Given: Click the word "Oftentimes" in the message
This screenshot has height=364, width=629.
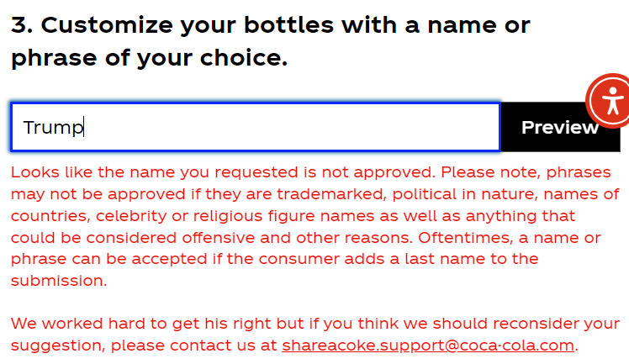Looking at the screenshot, I should click(465, 238).
